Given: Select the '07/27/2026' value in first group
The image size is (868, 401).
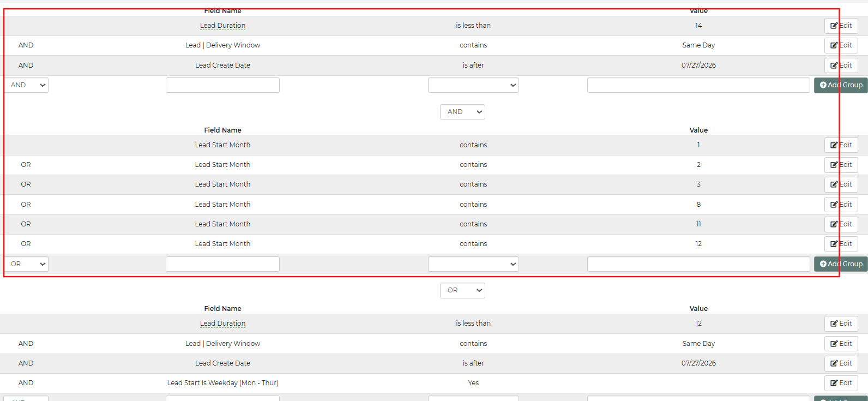Looking at the screenshot, I should (x=698, y=65).
